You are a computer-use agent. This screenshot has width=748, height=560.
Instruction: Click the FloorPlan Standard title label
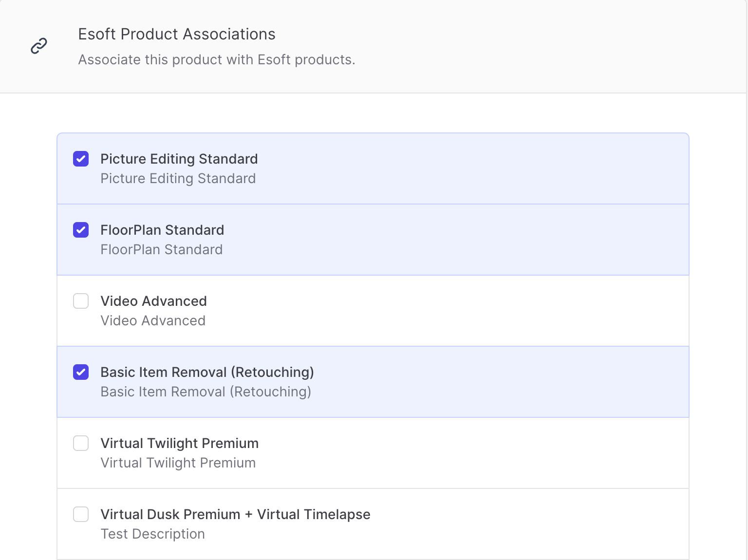[x=162, y=230]
